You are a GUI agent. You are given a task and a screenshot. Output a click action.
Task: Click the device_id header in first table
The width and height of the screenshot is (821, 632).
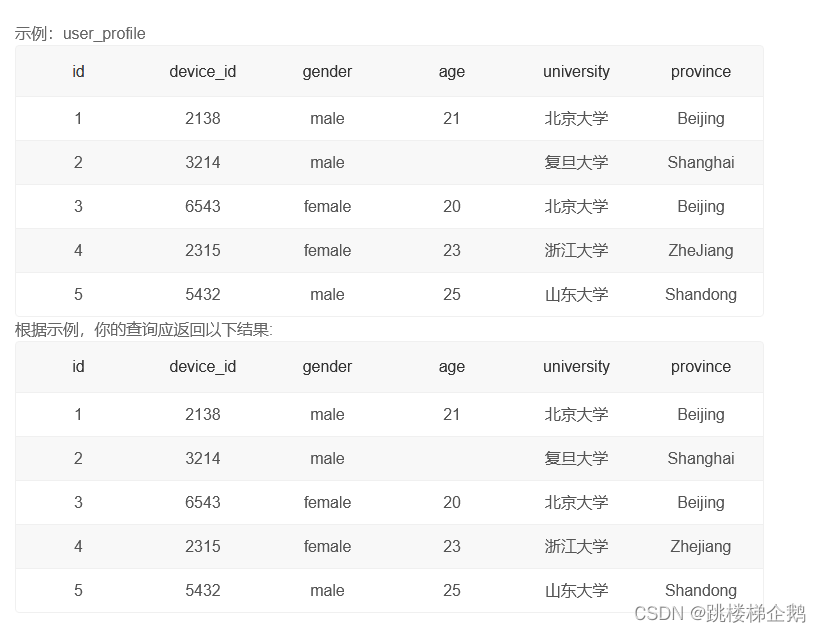coord(203,71)
